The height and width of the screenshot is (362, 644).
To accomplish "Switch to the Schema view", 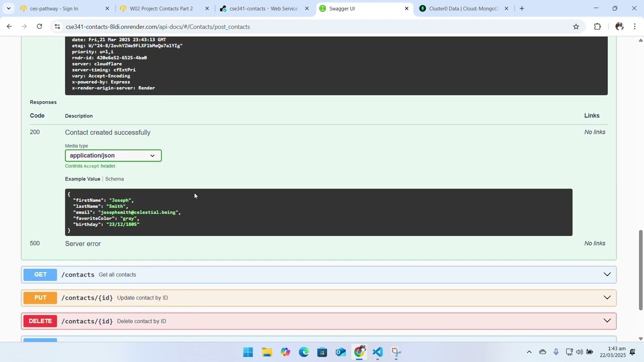I will click(114, 179).
